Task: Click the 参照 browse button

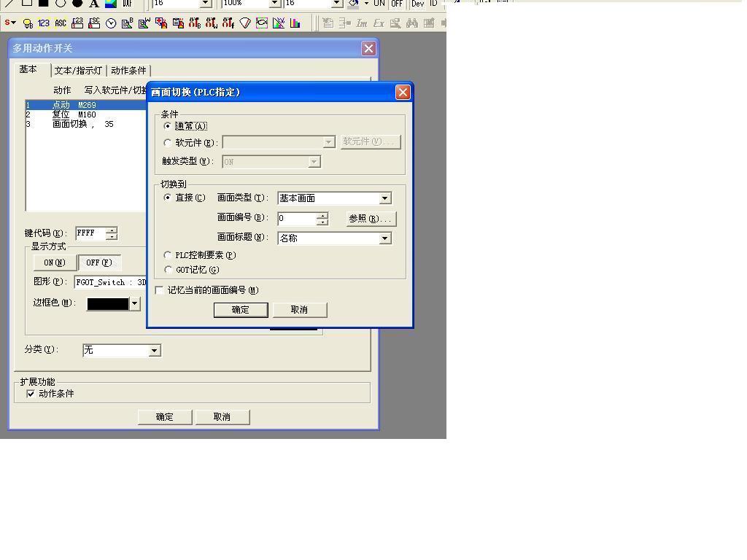Action: pos(371,219)
